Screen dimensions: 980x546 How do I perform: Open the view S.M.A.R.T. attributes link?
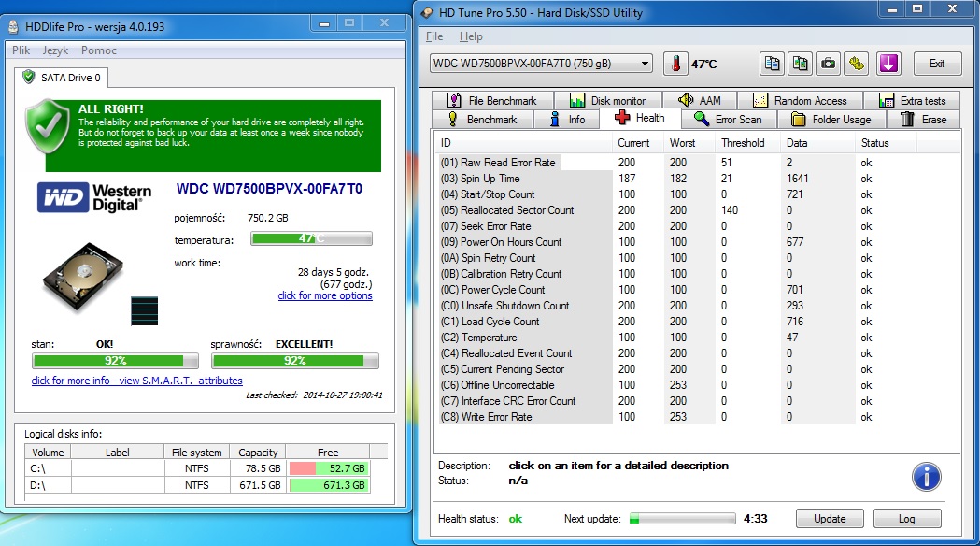[x=137, y=381]
